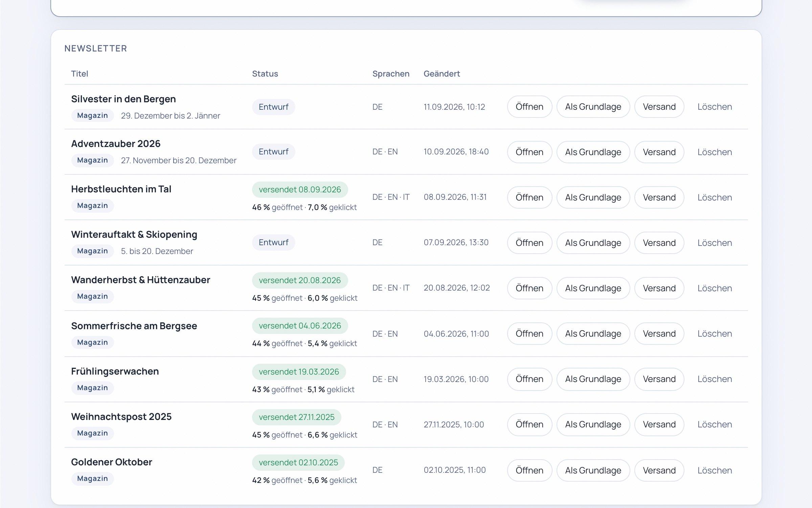Screen dimensions: 812x508
Task: Use Goldener Oktober as Grundlage
Action: pyautogui.click(x=593, y=470)
